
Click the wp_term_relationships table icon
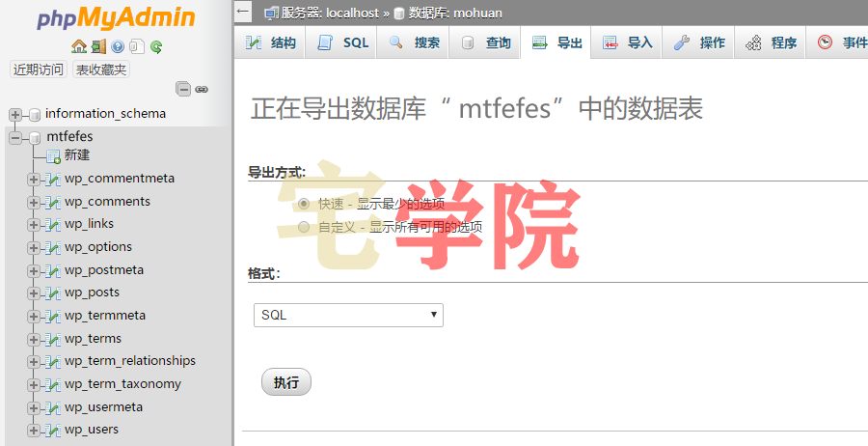(53, 362)
